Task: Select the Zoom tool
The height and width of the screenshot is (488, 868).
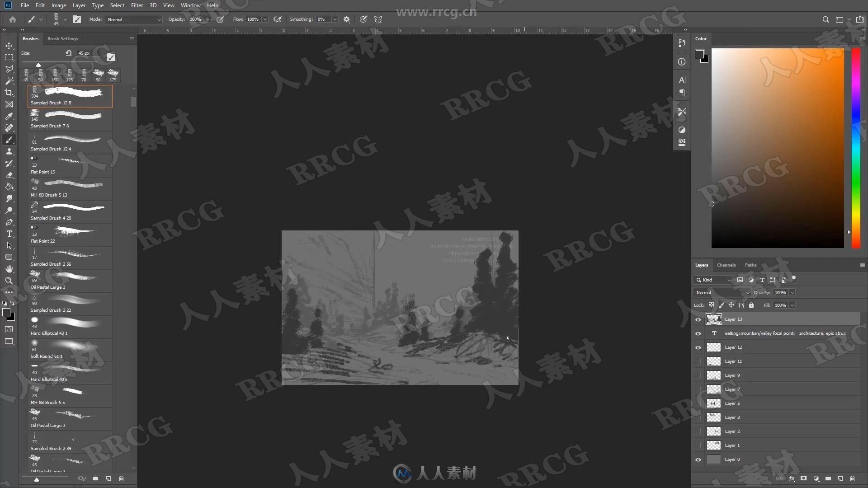Action: (x=8, y=281)
